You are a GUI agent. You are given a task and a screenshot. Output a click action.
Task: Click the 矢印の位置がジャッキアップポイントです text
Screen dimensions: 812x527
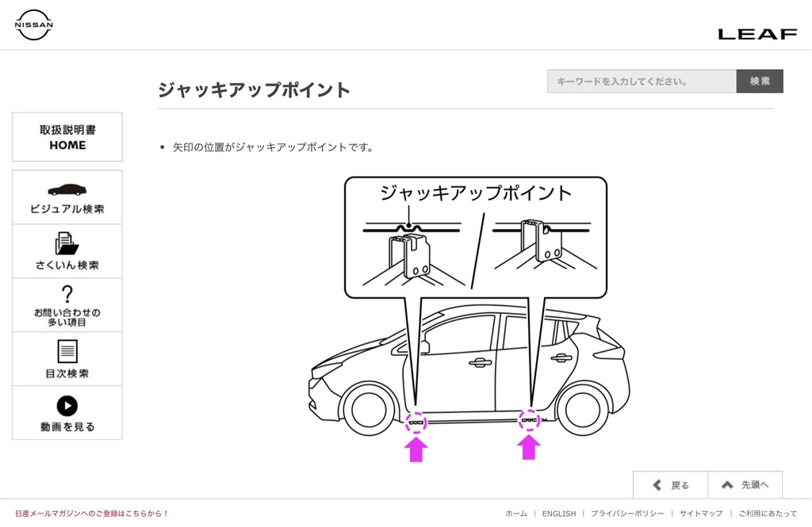tap(273, 147)
